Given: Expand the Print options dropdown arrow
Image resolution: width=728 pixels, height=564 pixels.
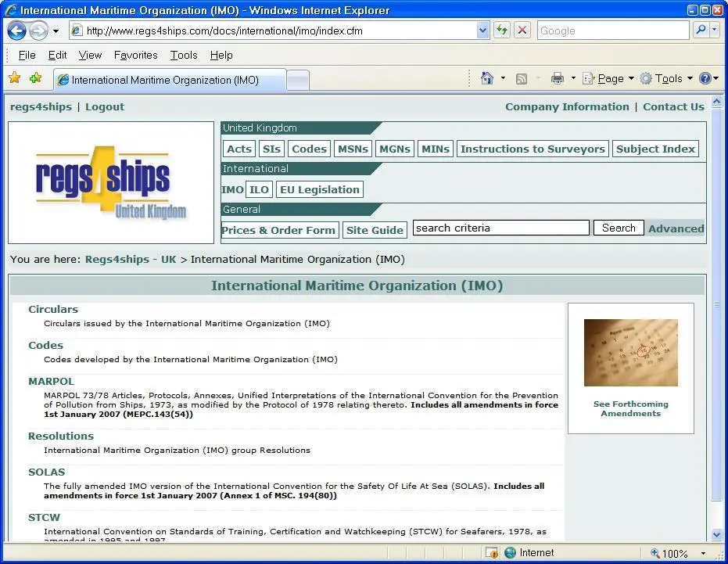Looking at the screenshot, I should (x=573, y=78).
